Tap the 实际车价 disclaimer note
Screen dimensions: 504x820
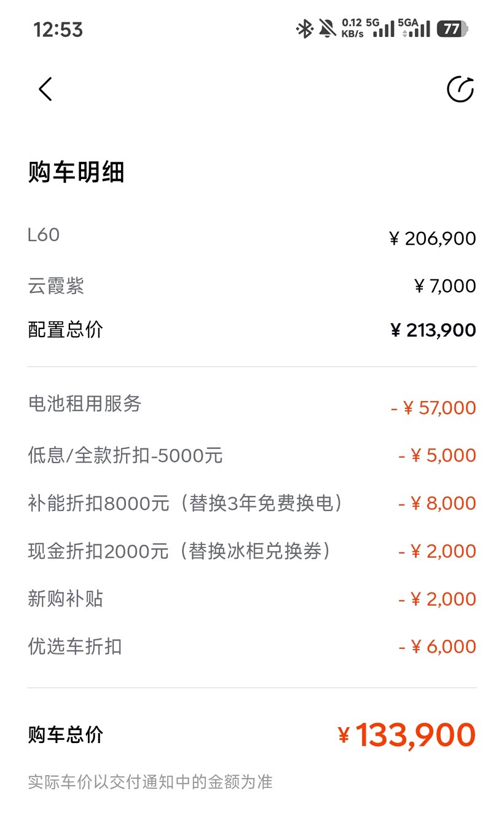pos(150,782)
